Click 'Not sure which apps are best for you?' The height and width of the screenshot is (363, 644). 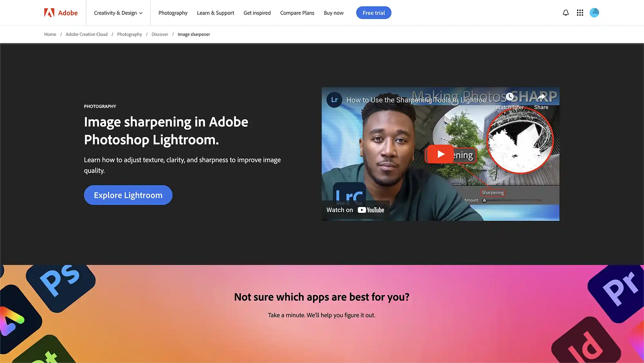pyautogui.click(x=322, y=297)
